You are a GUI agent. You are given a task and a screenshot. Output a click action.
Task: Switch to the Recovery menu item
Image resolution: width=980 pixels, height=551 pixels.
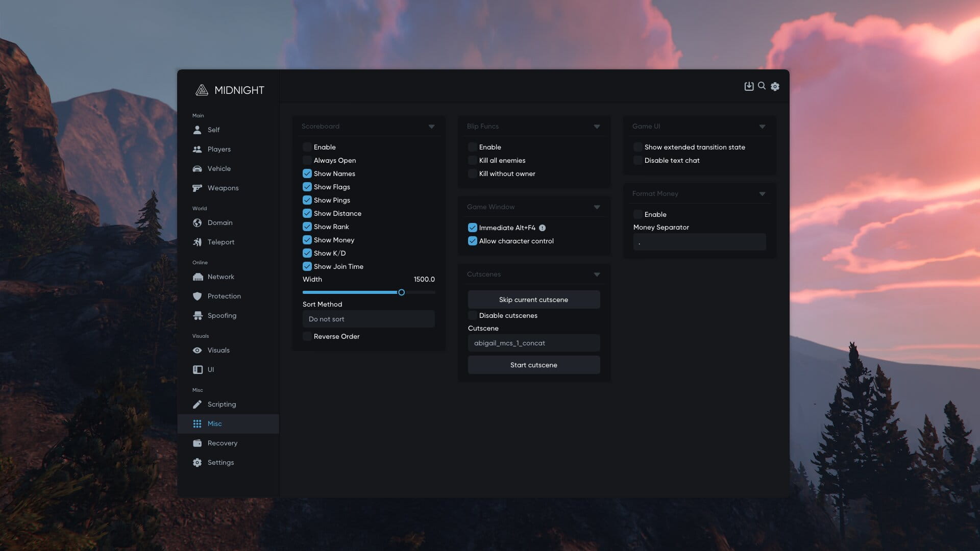(222, 443)
